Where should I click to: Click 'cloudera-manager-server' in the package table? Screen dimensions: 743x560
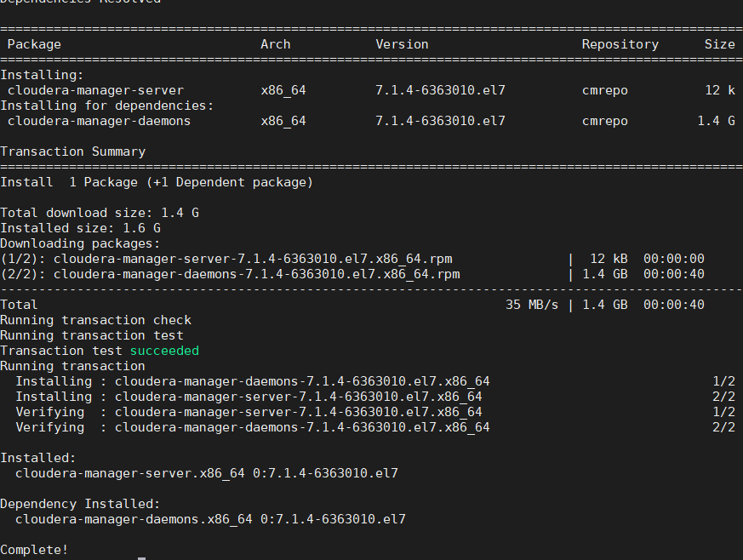tap(95, 90)
